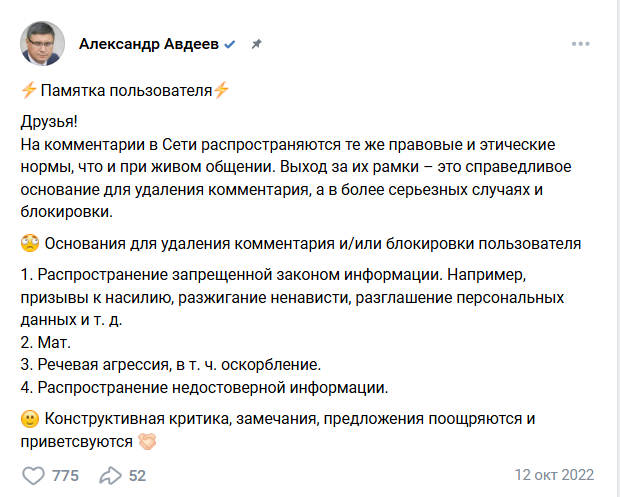The height and width of the screenshot is (497, 620).
Task: Click the 775 likes counter
Action: pyautogui.click(x=65, y=476)
